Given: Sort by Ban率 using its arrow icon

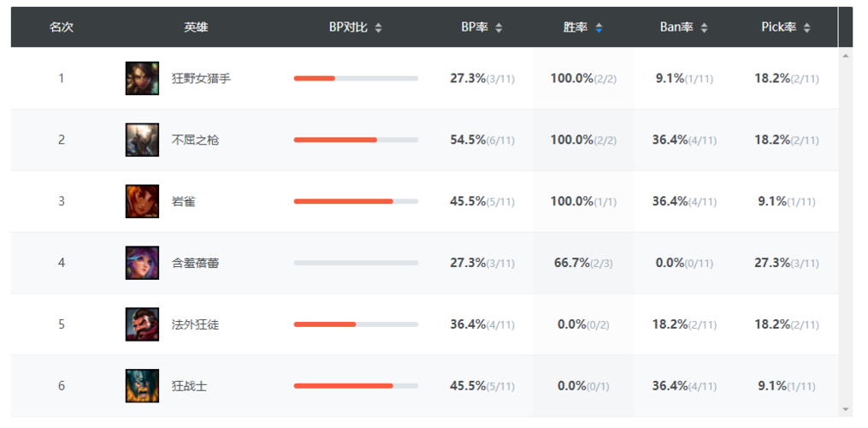Looking at the screenshot, I should coord(704,28).
